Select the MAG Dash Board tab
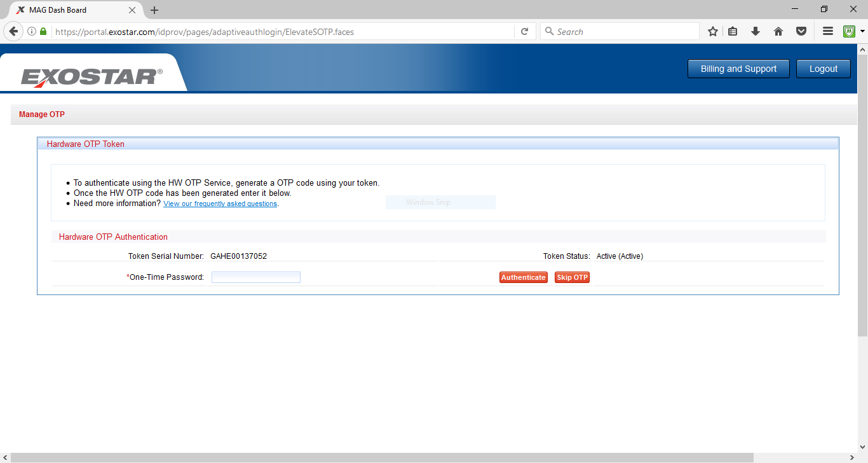Screen dimensions: 868x463 70,10
